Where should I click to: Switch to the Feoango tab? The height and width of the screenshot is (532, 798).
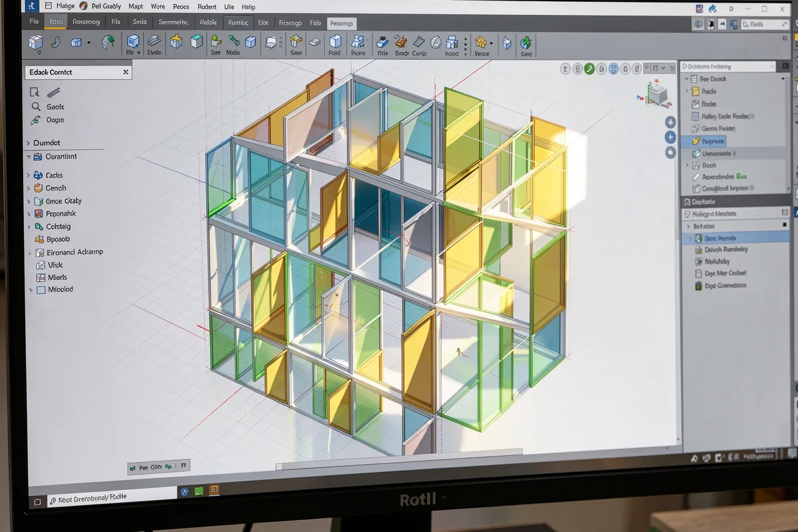(341, 24)
